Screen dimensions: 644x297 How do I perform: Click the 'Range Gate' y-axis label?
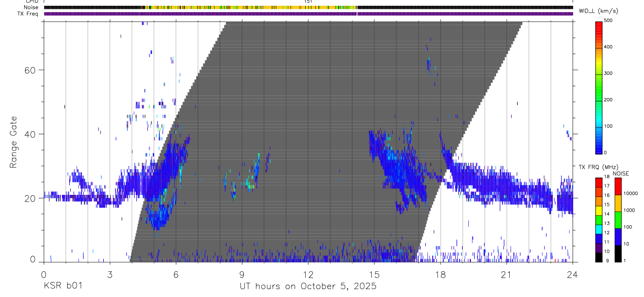pyautogui.click(x=13, y=142)
